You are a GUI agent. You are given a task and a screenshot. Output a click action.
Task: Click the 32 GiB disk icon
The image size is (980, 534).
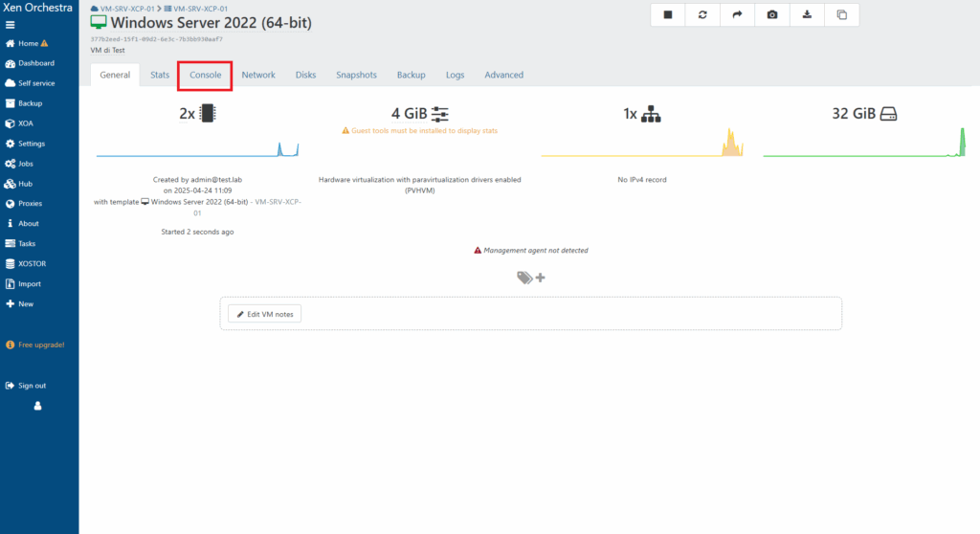tap(889, 114)
